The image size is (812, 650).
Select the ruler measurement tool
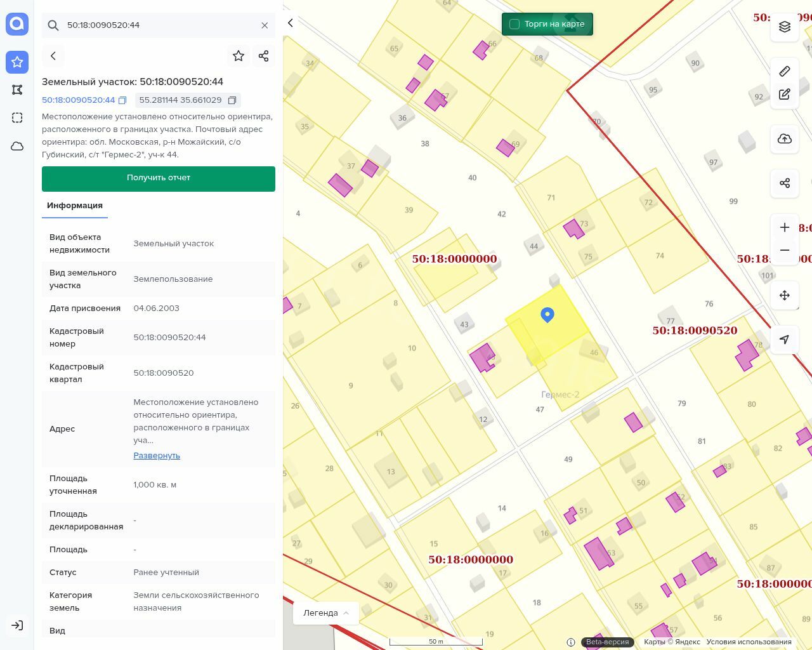(785, 71)
